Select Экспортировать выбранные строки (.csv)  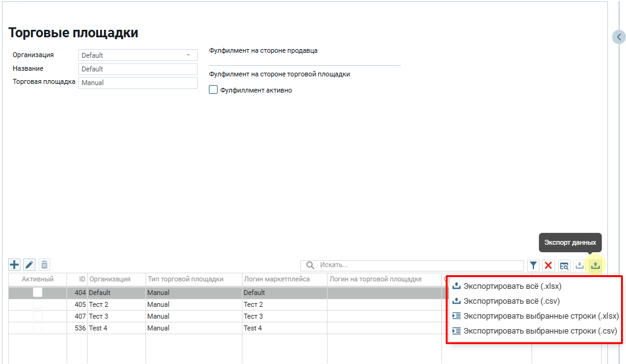pyautogui.click(x=539, y=331)
